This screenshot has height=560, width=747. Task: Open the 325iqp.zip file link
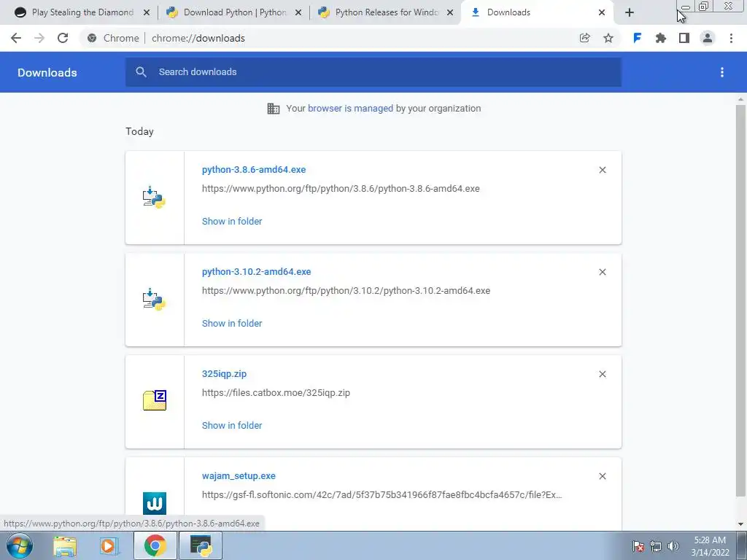[225, 374]
